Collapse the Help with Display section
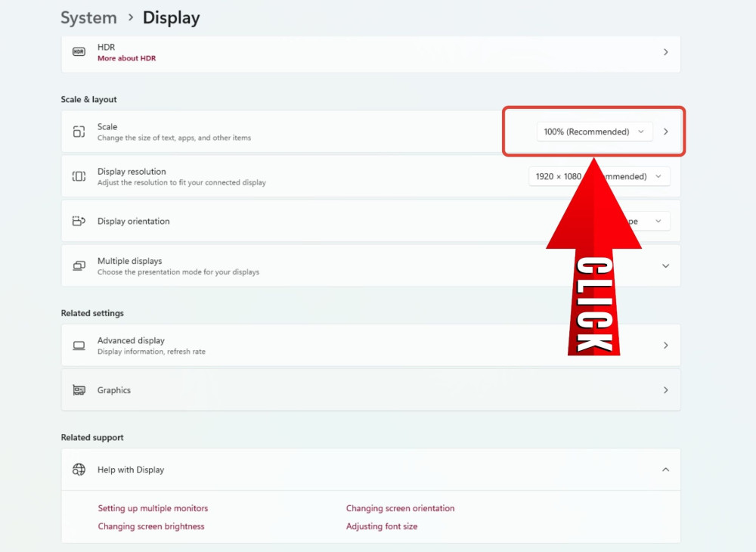756x552 pixels. click(665, 470)
